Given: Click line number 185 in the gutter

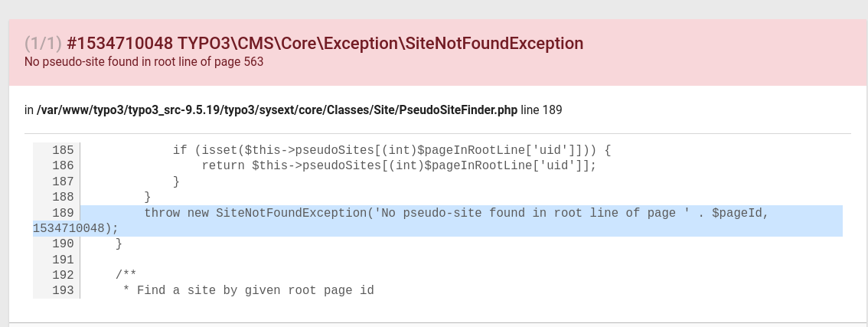Looking at the screenshot, I should tap(63, 150).
